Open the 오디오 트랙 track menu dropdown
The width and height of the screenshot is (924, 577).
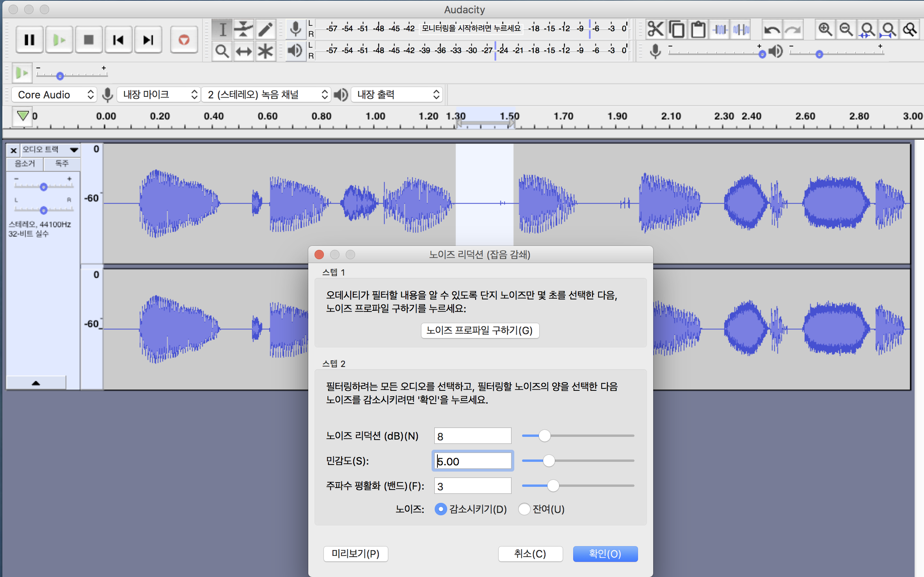pyautogui.click(x=74, y=150)
